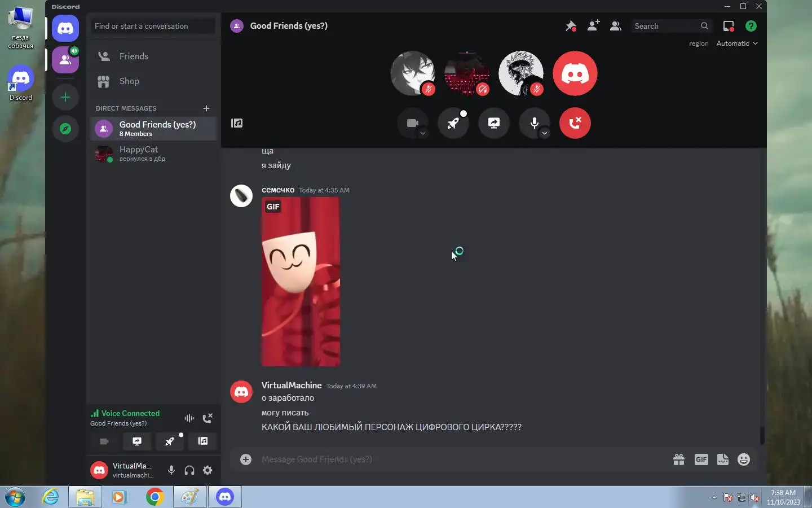812x508 pixels.
Task: Click the chat scrollbar thumb
Action: pos(762,435)
